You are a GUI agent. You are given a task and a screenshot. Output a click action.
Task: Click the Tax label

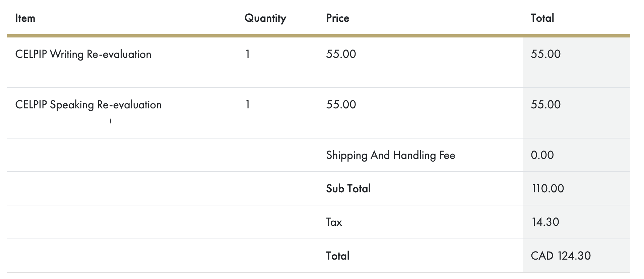[x=334, y=222]
